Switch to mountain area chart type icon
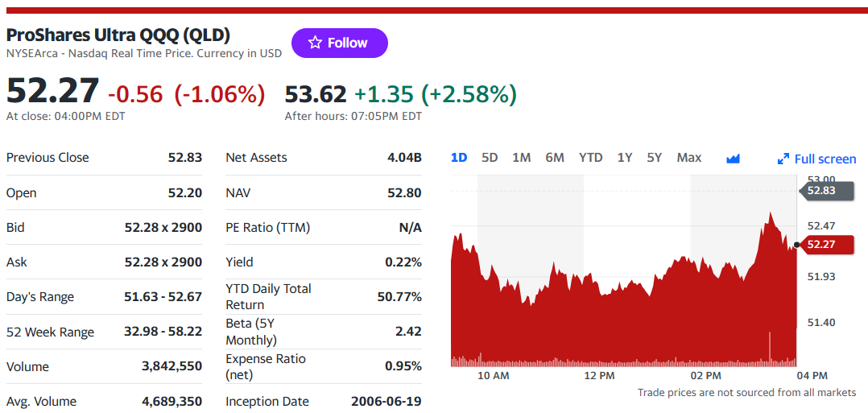 pyautogui.click(x=733, y=159)
